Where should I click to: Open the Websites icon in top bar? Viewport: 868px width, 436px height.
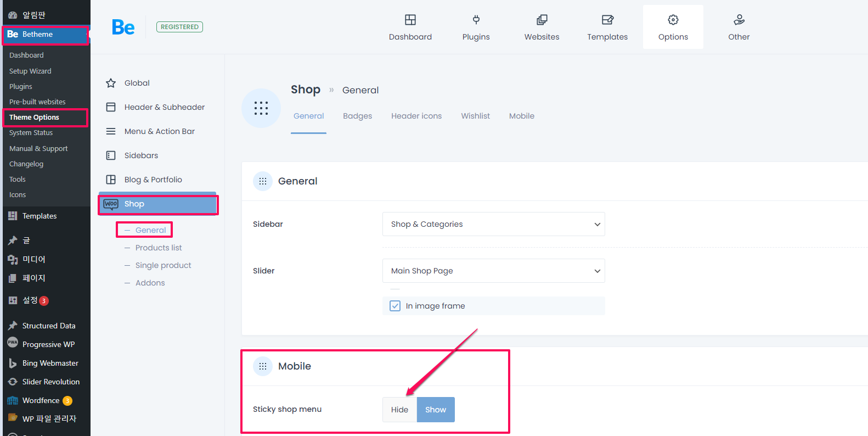coord(542,20)
